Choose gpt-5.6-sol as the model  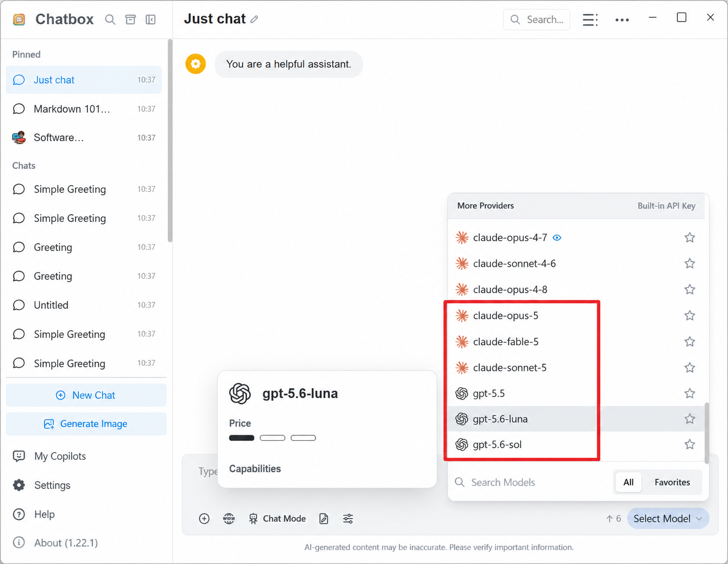click(x=576, y=444)
